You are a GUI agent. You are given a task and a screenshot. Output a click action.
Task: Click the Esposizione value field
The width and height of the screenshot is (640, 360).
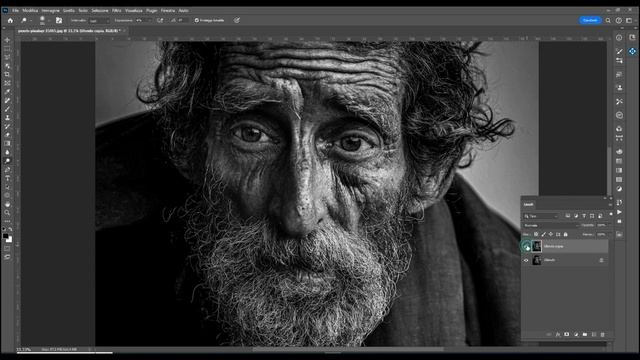pyautogui.click(x=143, y=20)
